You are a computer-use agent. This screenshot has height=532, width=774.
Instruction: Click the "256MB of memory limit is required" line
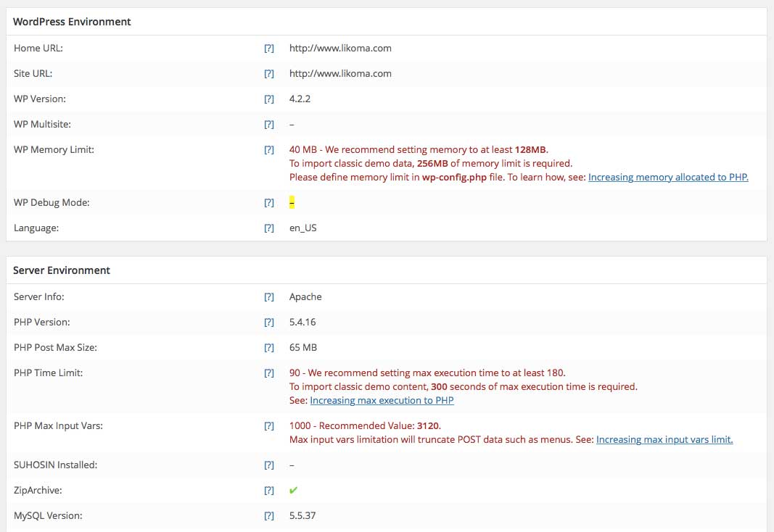click(x=430, y=163)
